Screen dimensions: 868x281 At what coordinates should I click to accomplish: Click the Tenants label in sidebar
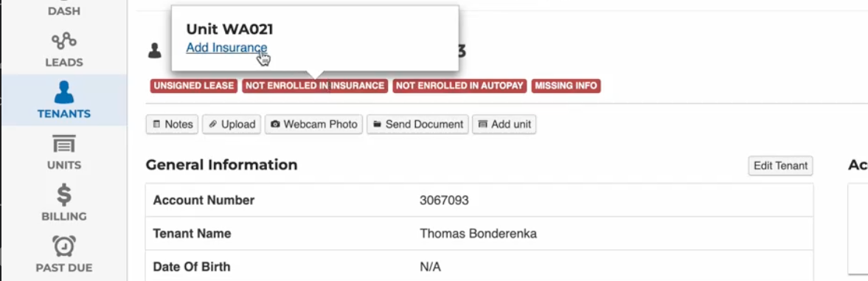pyautogui.click(x=63, y=114)
